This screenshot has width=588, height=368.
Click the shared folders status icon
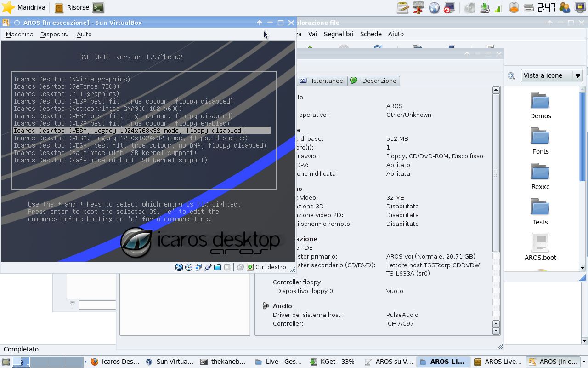218,267
